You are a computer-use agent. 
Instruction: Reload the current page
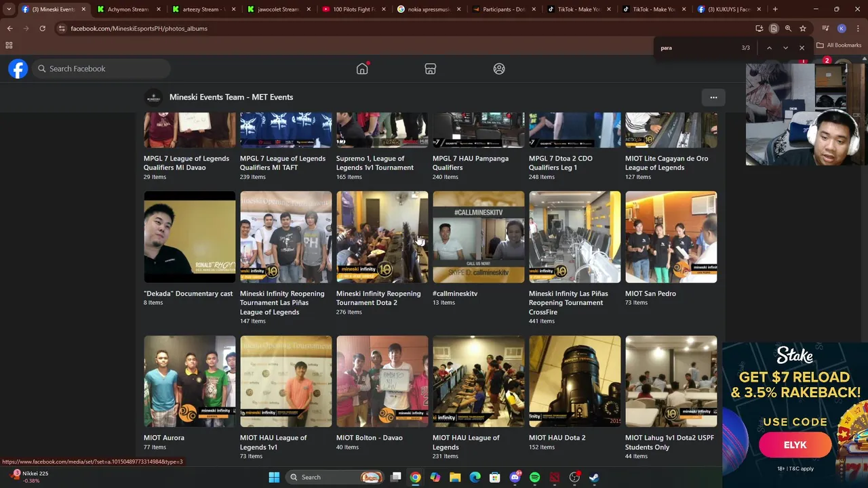pos(42,28)
